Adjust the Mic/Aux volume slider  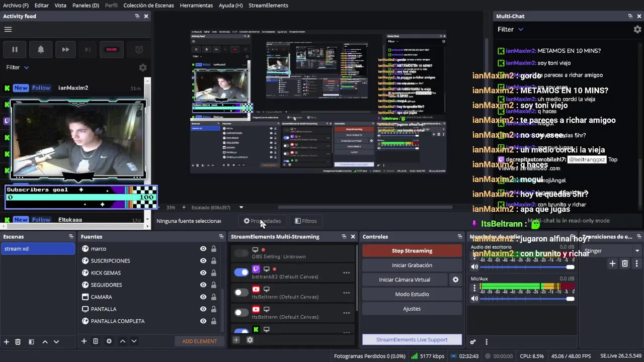(x=527, y=299)
